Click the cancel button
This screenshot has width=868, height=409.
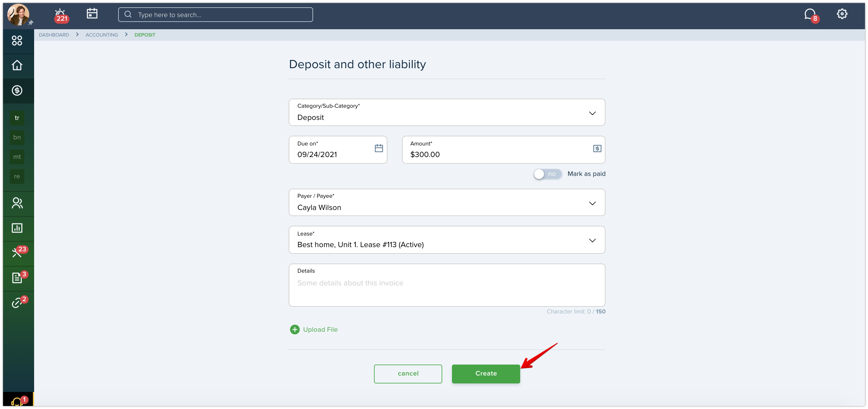pyautogui.click(x=408, y=374)
